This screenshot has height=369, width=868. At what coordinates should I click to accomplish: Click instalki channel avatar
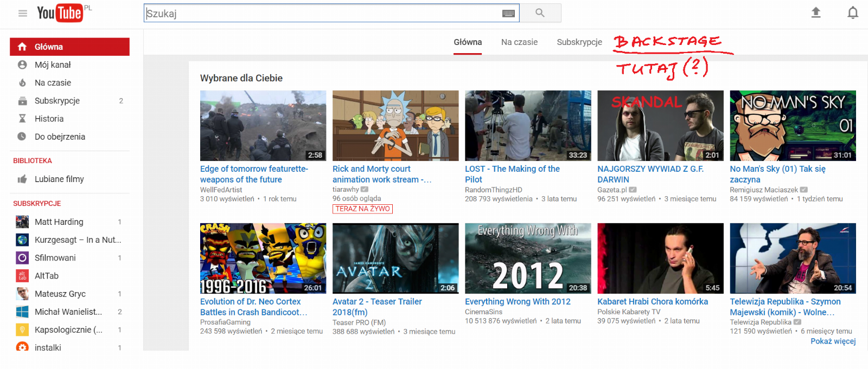22,346
